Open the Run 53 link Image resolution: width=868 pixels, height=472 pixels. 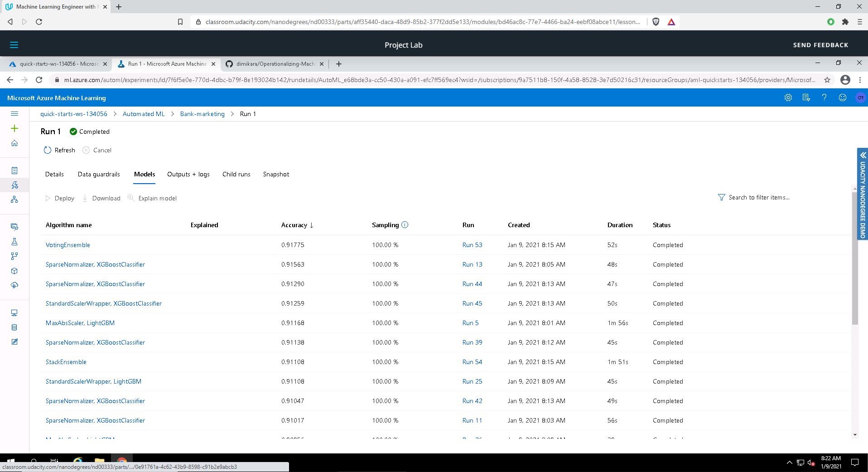[472, 245]
